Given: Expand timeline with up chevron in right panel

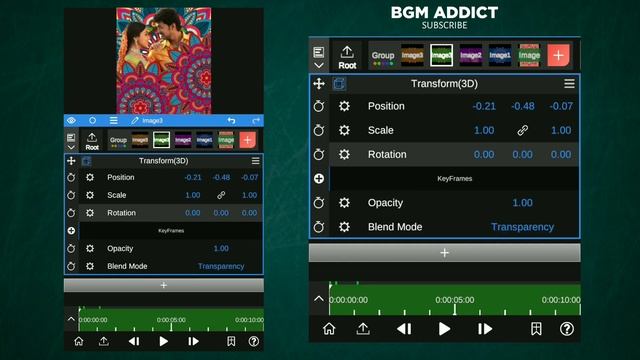Looking at the screenshot, I should [319, 299].
